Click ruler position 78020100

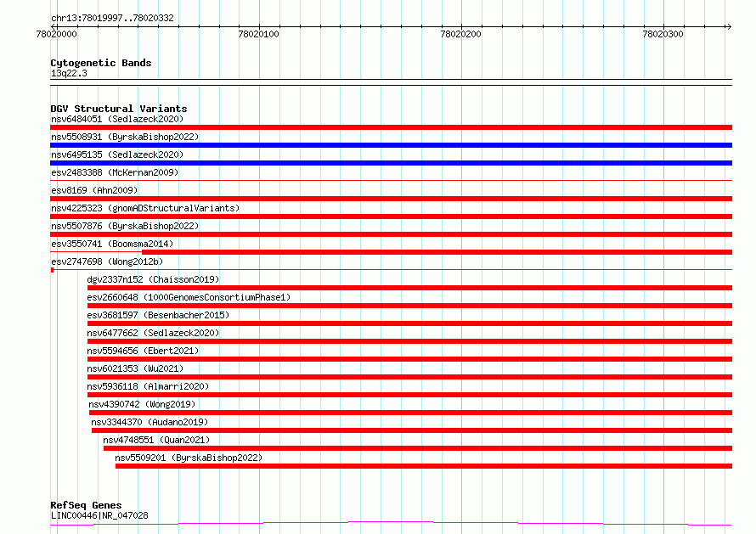259,34
